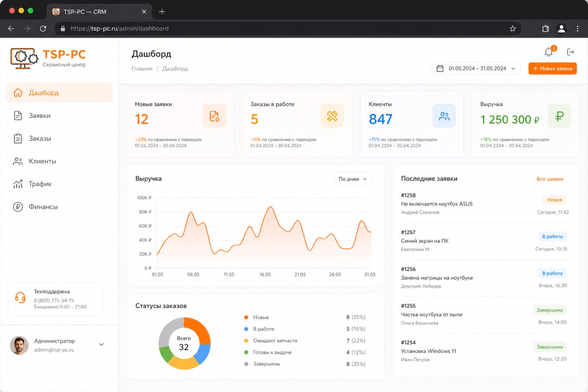Click the Техподдержка headset icon
This screenshot has width=588, height=392.
[x=20, y=298]
